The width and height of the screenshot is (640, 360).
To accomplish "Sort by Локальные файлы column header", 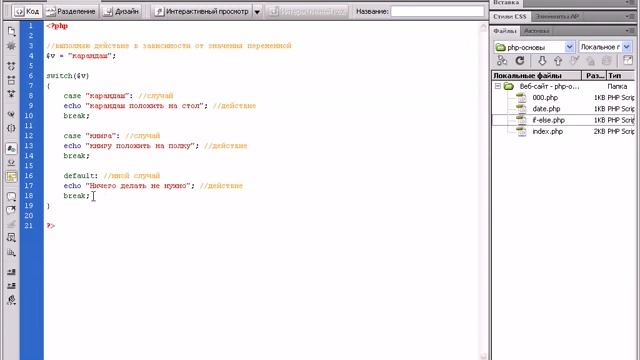I will (537, 76).
